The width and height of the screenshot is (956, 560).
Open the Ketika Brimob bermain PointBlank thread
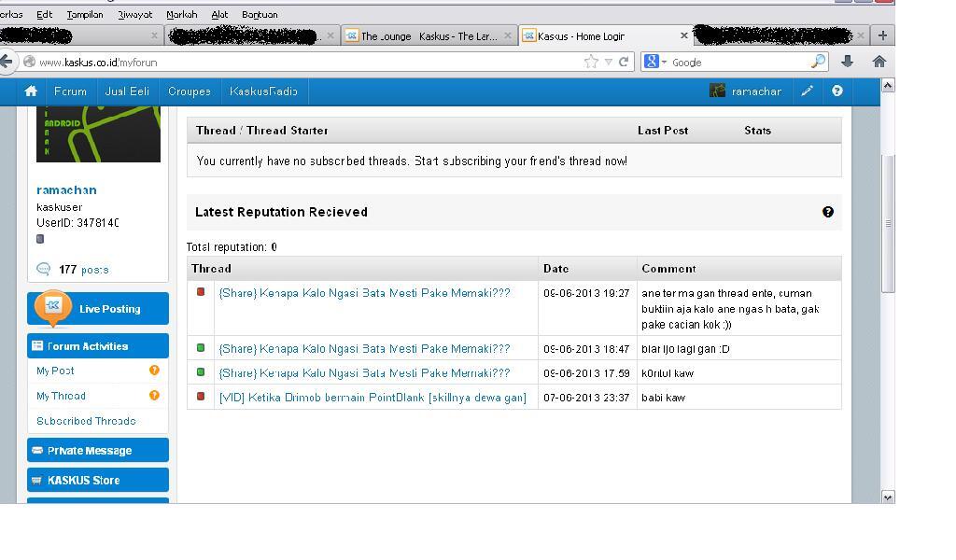click(373, 398)
